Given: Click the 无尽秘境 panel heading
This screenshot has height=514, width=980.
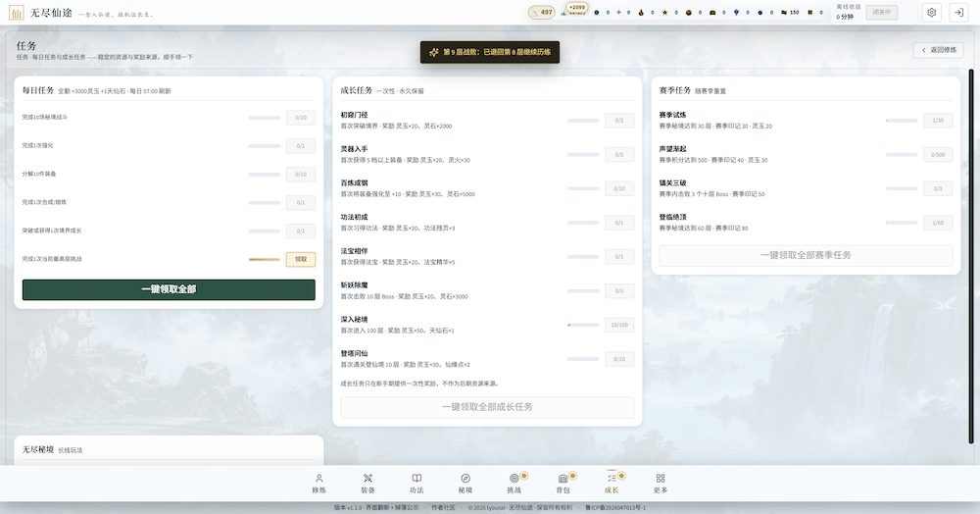Looking at the screenshot, I should tap(38, 449).
